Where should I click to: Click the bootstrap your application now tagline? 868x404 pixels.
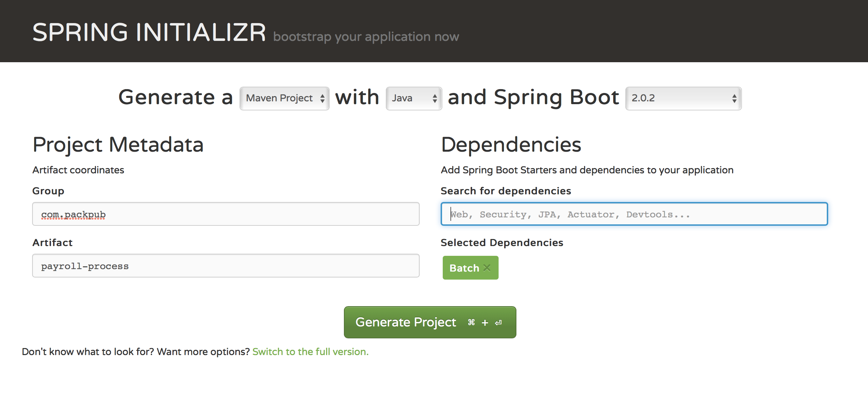pos(366,37)
